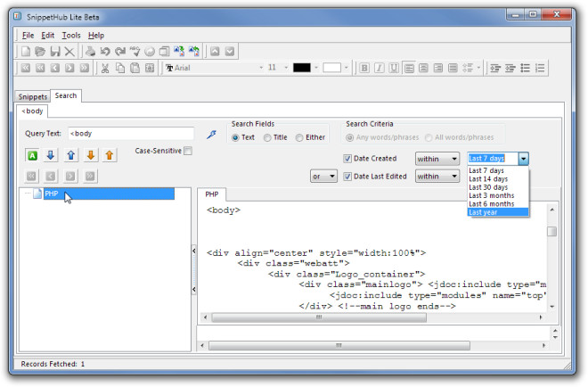The width and height of the screenshot is (588, 387).
Task: Uncheck the Date Created checkbox
Action: [347, 159]
